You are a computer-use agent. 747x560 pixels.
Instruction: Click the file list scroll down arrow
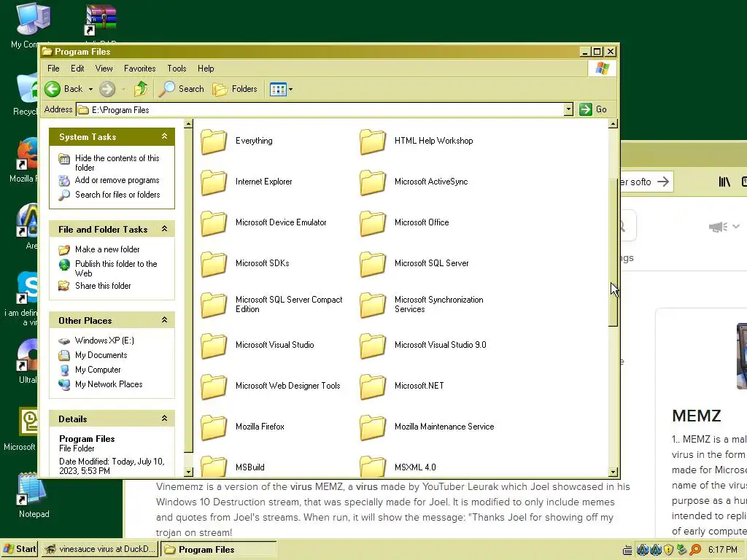tap(613, 472)
